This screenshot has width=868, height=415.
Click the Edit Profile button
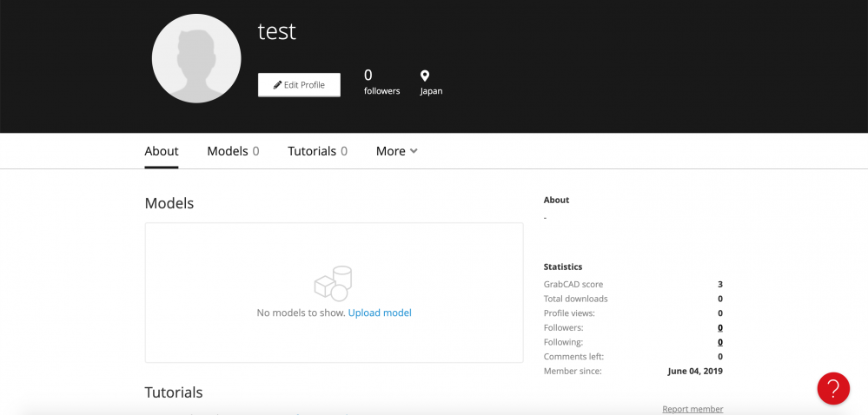[x=299, y=85]
